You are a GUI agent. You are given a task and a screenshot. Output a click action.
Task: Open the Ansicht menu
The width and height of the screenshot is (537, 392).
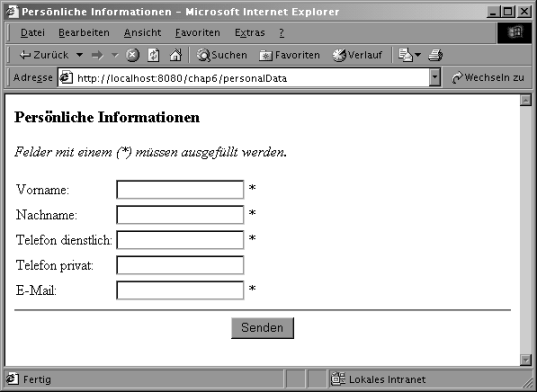(x=142, y=33)
